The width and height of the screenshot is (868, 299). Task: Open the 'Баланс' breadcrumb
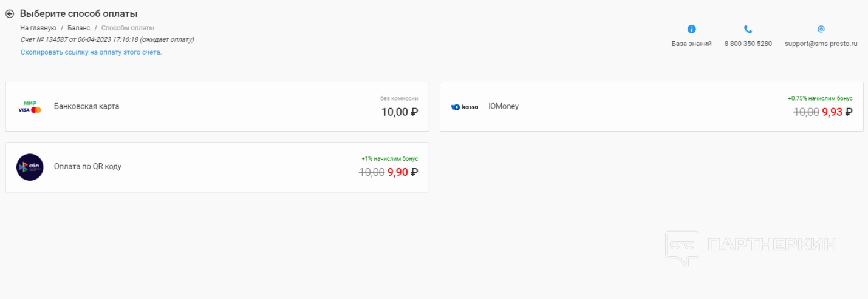tap(79, 28)
